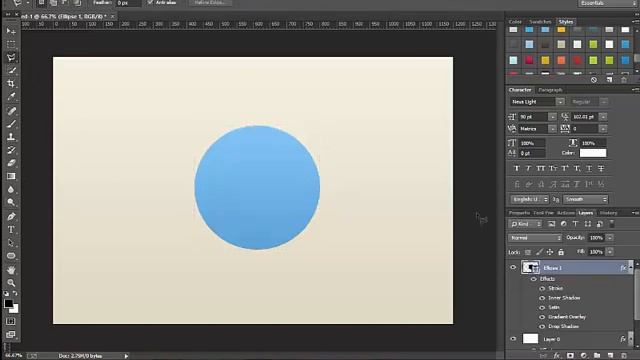This screenshot has width=640, height=360.
Task: Switch to the Actions tab
Action: coord(565,213)
